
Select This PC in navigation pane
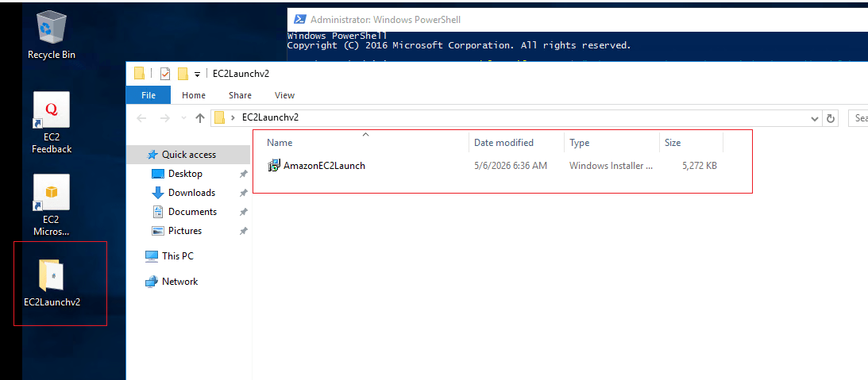(x=177, y=256)
